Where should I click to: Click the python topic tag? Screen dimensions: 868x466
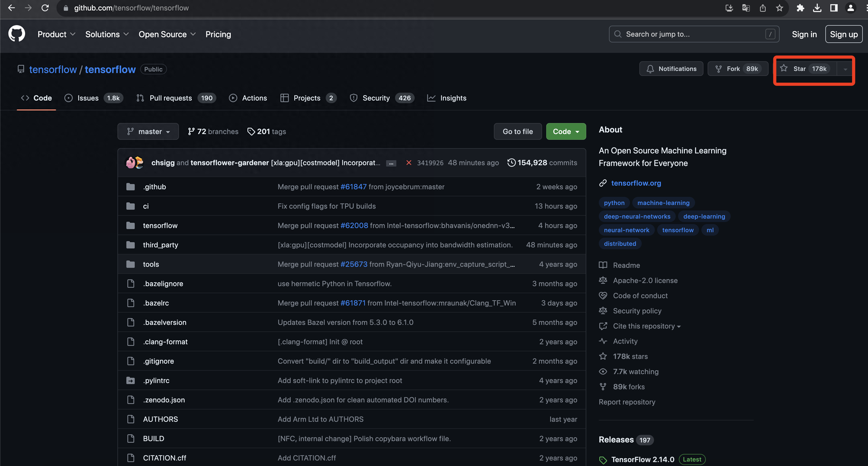pyautogui.click(x=614, y=203)
